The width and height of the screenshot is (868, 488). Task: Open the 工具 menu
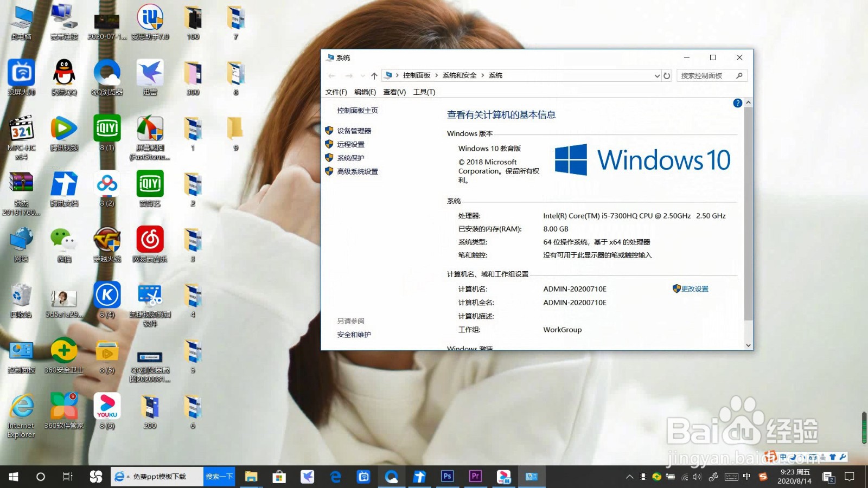pyautogui.click(x=424, y=92)
